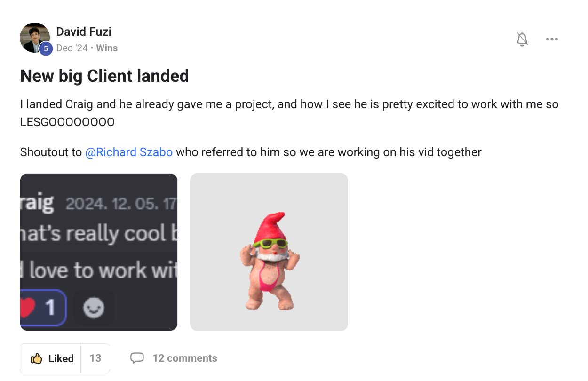Click the level 5 badge on avatar
The width and height of the screenshot is (588, 381).
pyautogui.click(x=46, y=48)
